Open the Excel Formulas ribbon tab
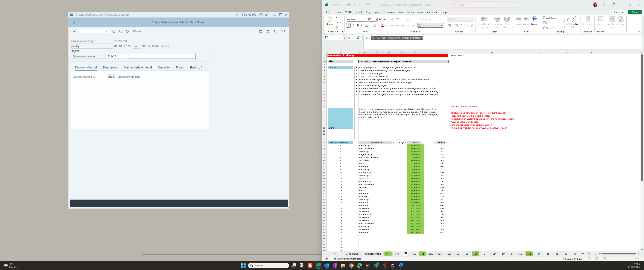This screenshot has width=644, height=270. pos(388,12)
